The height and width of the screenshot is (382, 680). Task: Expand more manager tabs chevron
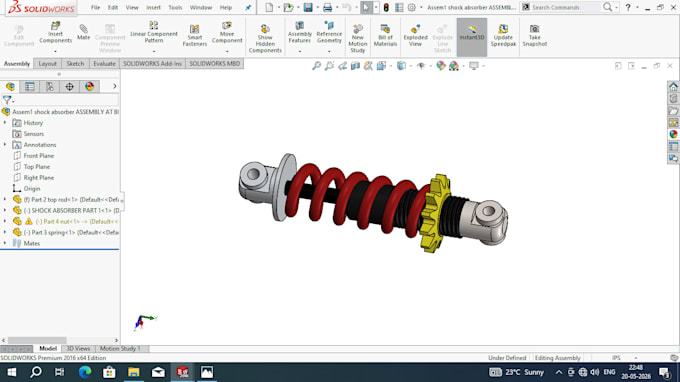point(114,87)
